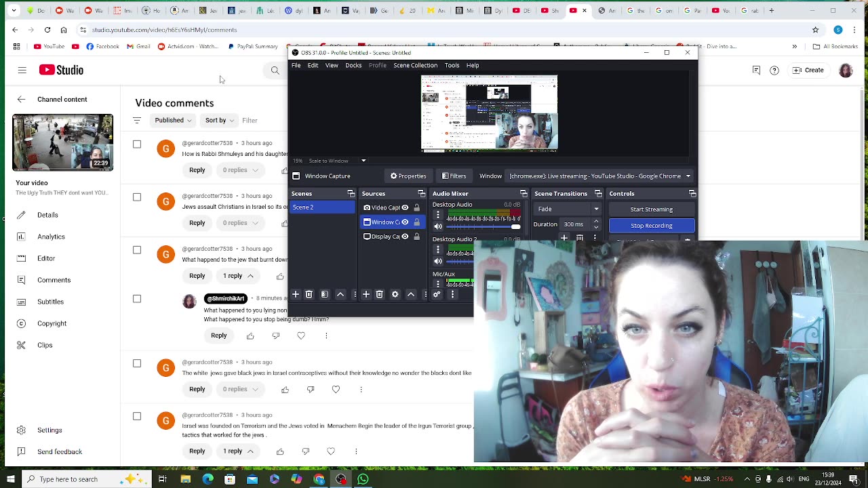Viewport: 868px width, 488px height.
Task: Go back via Channel content arrow
Action: 21,100
